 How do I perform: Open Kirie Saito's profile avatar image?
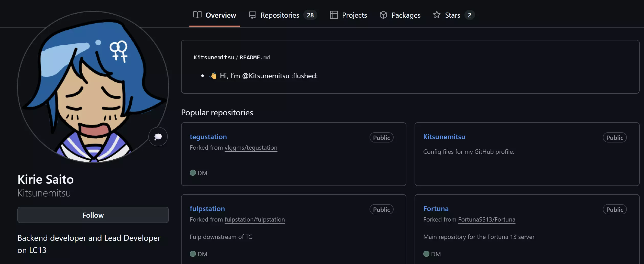93,87
